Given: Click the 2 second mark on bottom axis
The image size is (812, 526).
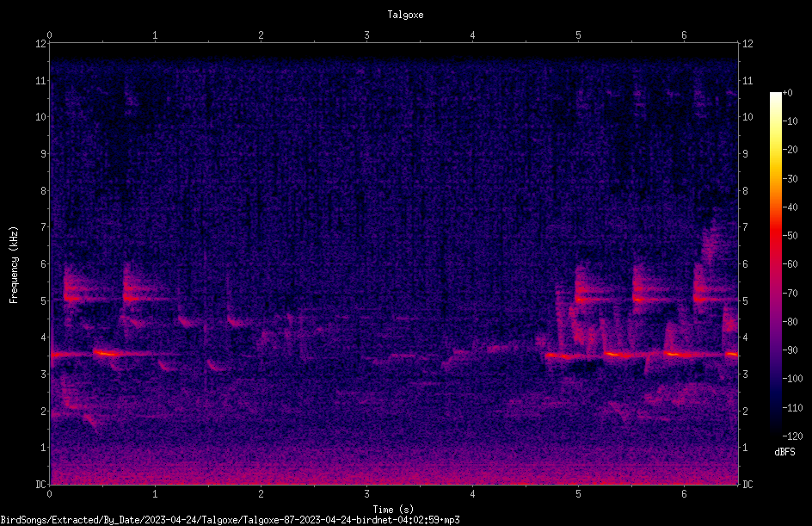Looking at the screenshot, I should click(x=261, y=494).
